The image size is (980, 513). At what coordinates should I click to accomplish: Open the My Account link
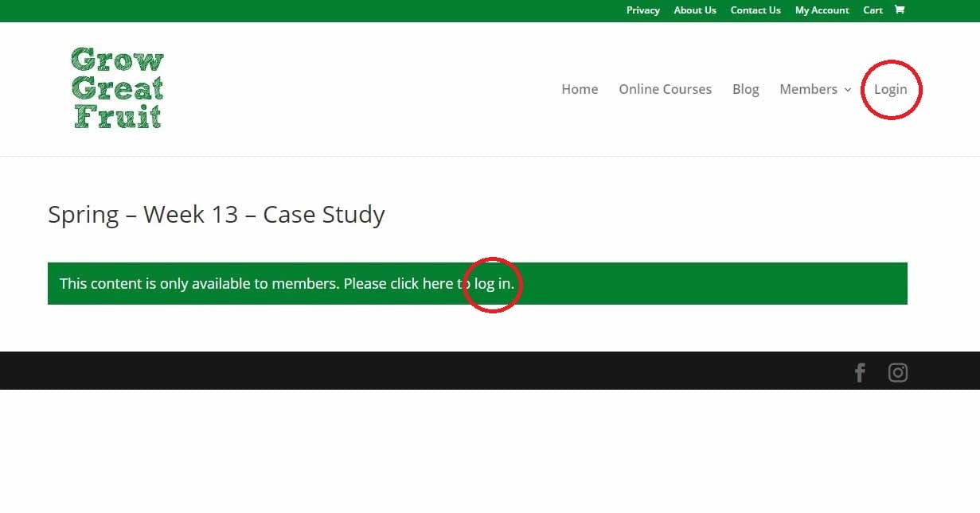(822, 10)
